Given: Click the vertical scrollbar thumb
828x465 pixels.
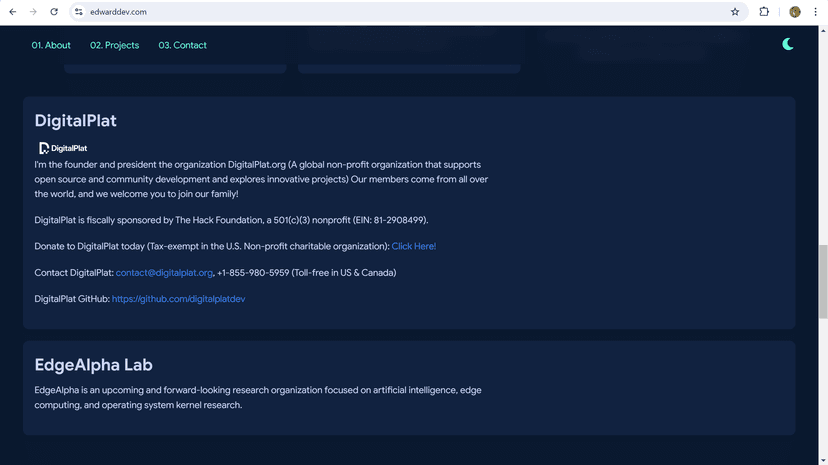Looking at the screenshot, I should (823, 281).
